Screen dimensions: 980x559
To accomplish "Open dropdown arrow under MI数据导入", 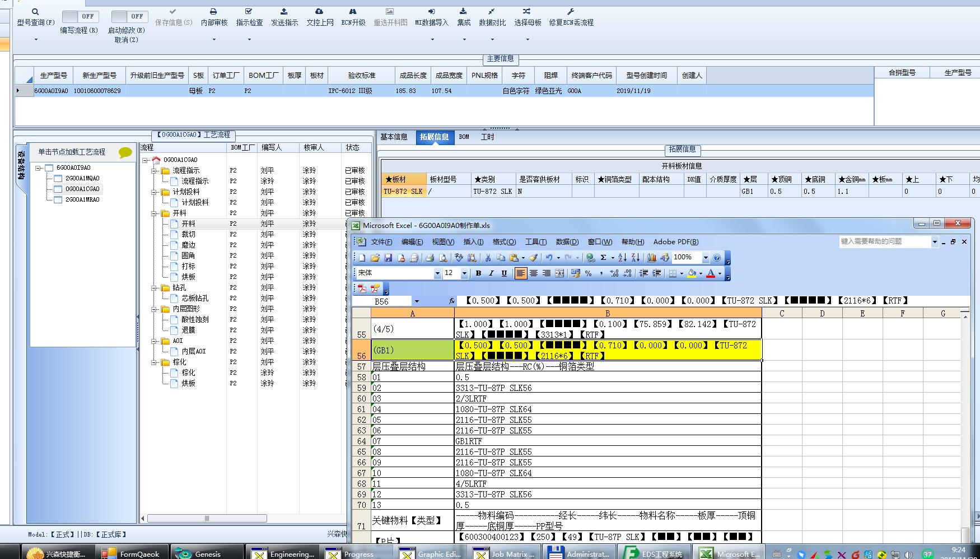I will tap(432, 40).
